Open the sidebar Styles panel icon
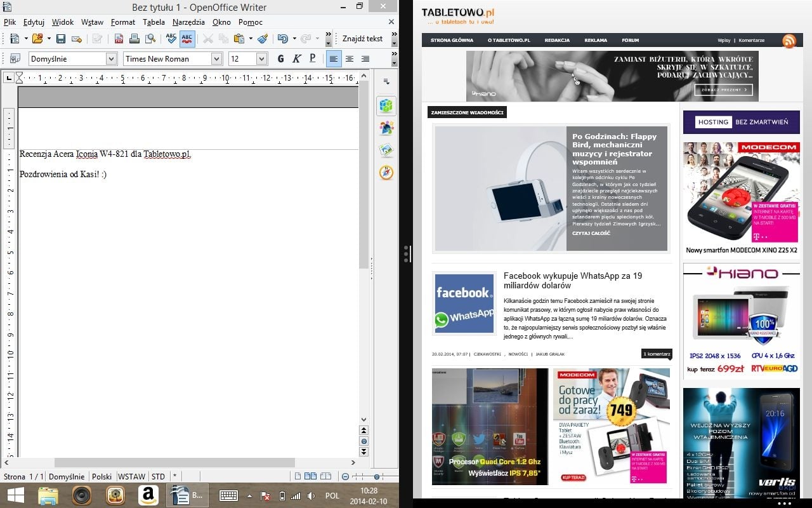812x508 pixels. (x=386, y=128)
